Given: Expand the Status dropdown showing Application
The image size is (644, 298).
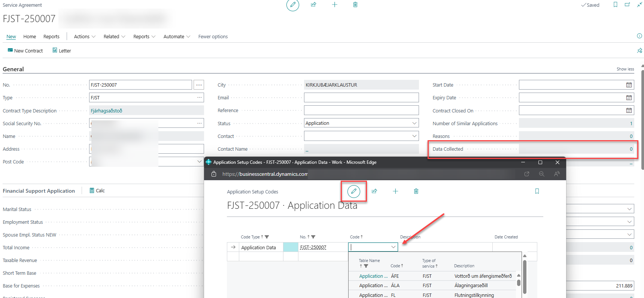Looking at the screenshot, I should [414, 123].
